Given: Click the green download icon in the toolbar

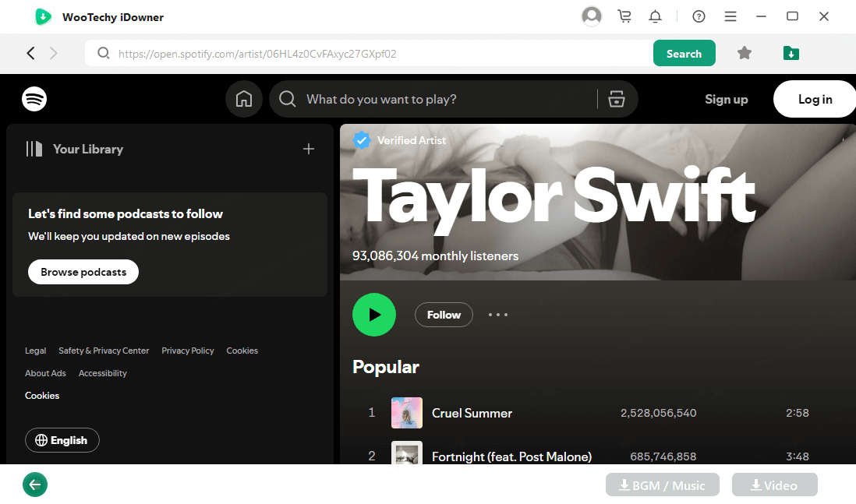Looking at the screenshot, I should coord(791,53).
